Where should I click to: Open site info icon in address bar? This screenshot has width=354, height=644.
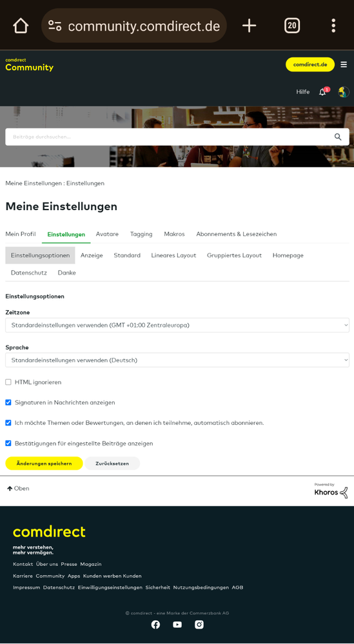pos(55,26)
